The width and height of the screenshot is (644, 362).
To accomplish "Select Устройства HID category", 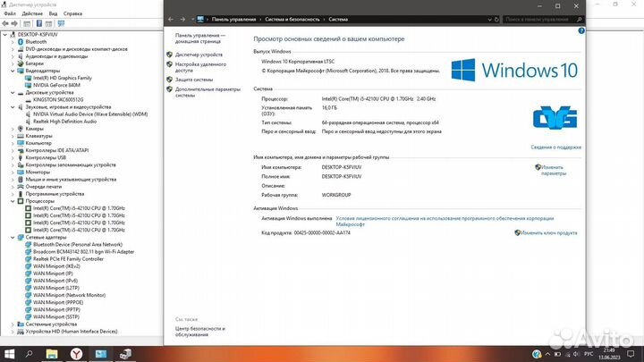I will pyautogui.click(x=71, y=332).
